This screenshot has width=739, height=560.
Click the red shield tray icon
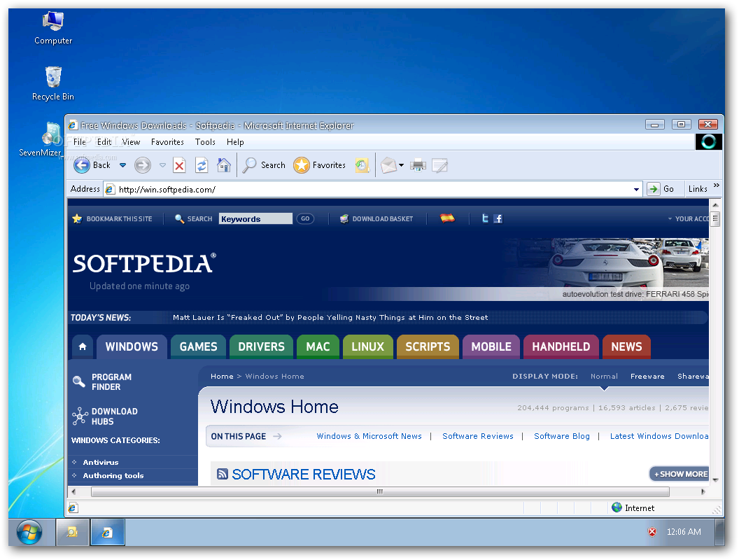pos(652,532)
